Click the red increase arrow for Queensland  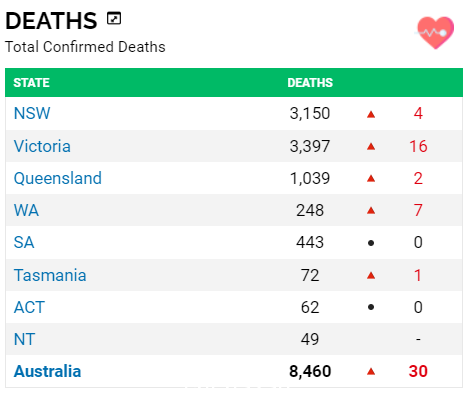pos(371,178)
